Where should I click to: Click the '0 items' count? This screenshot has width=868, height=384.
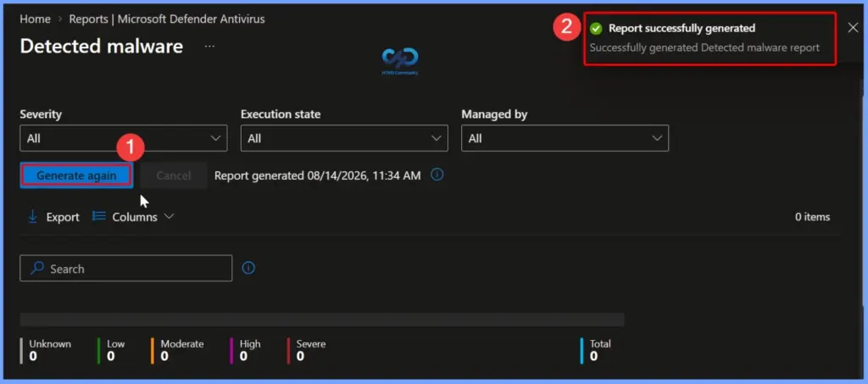pyautogui.click(x=813, y=217)
